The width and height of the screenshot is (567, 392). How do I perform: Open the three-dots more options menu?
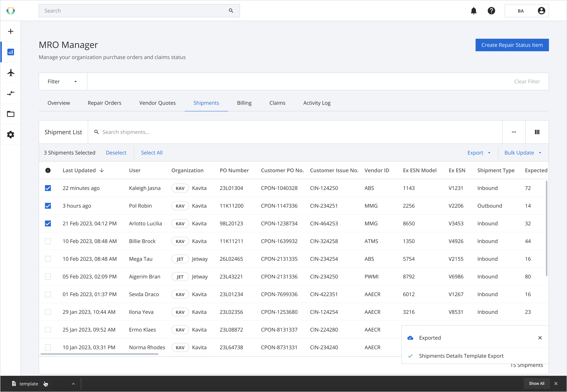click(514, 132)
